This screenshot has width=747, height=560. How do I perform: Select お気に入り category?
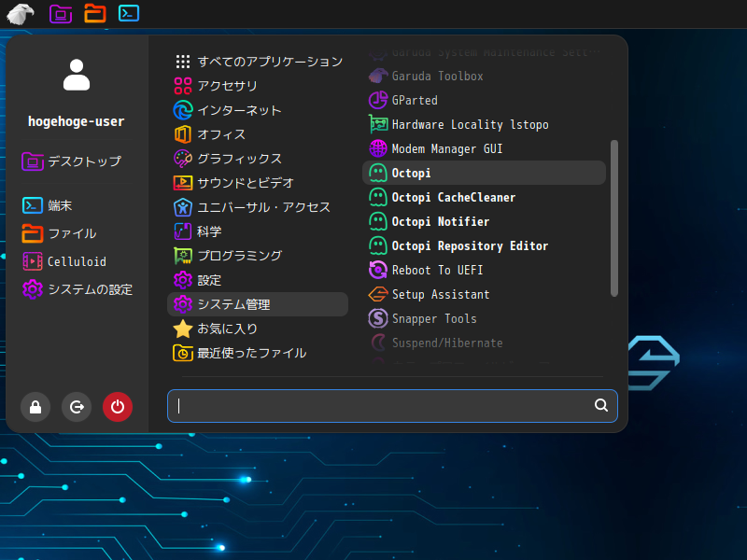(x=258, y=329)
